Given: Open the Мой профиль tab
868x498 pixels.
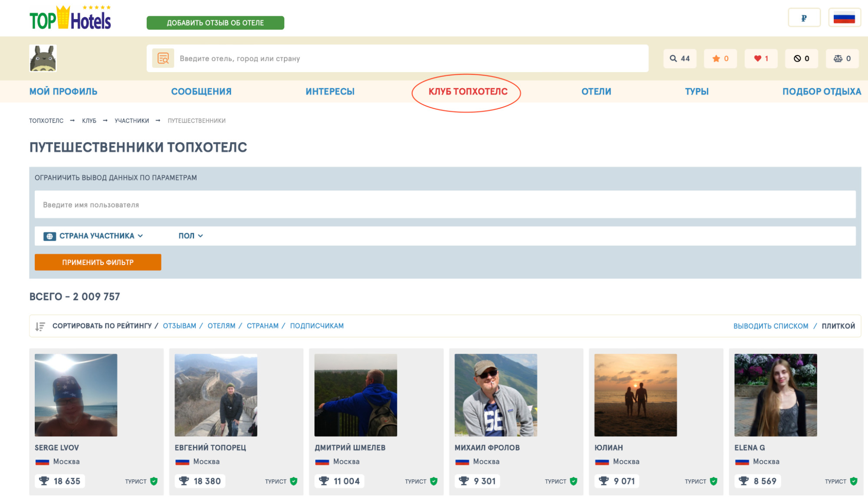Looking at the screenshot, I should coord(63,92).
